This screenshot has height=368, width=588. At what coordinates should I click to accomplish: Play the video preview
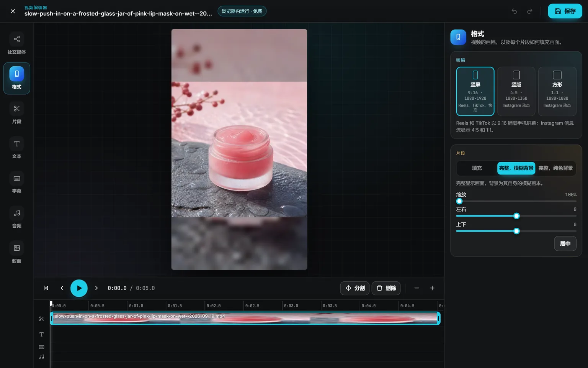click(79, 288)
